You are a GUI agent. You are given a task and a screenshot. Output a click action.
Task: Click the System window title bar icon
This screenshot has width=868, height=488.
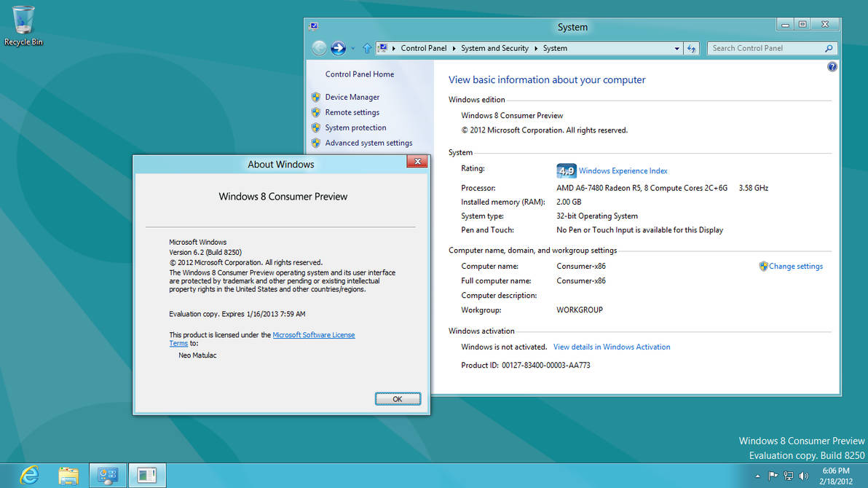tap(314, 26)
